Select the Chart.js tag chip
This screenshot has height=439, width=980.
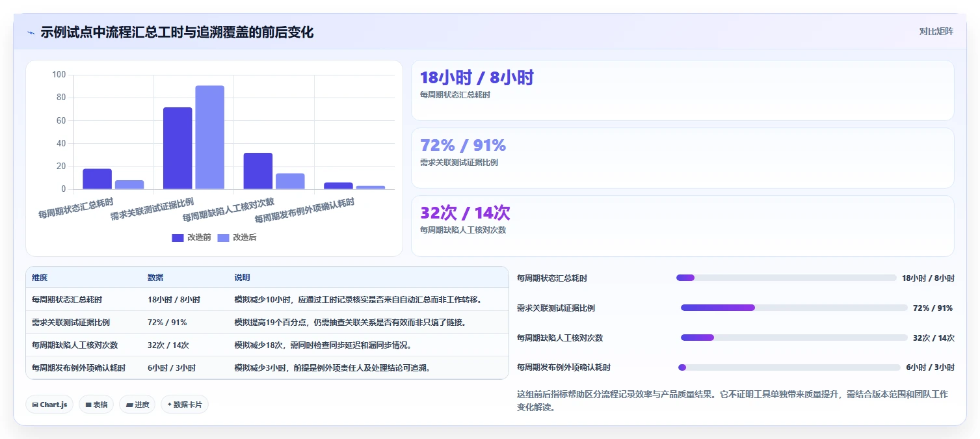pyautogui.click(x=49, y=405)
